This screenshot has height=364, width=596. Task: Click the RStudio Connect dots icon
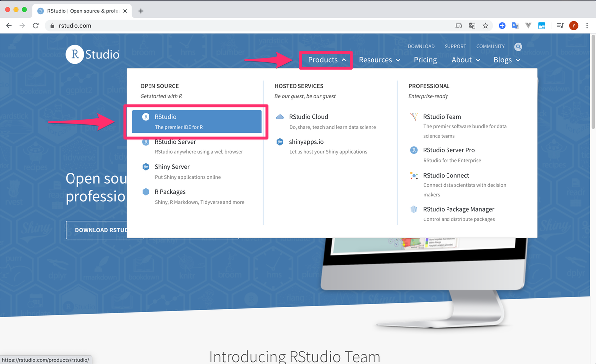[414, 175]
